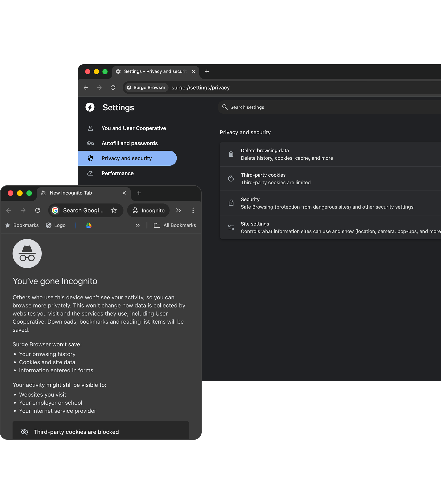Image resolution: width=441 pixels, height=504 pixels.
Task: Bookmark this page with the star icon
Action: [114, 210]
